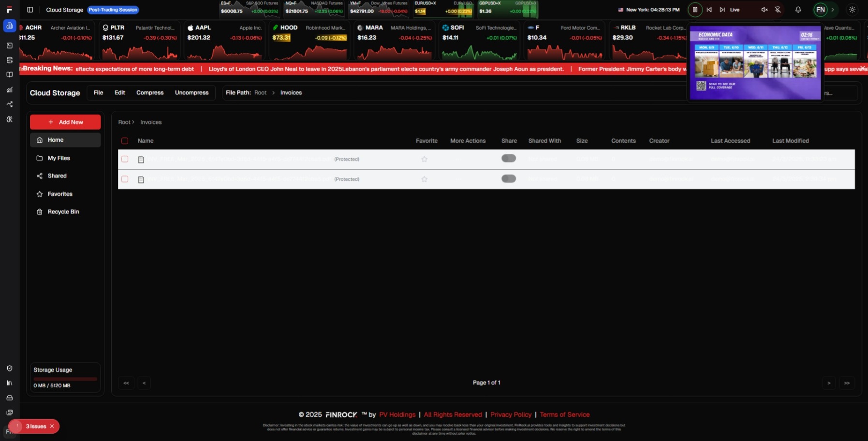
Task: Check the select-all checkbox in Name header
Action: 125,141
